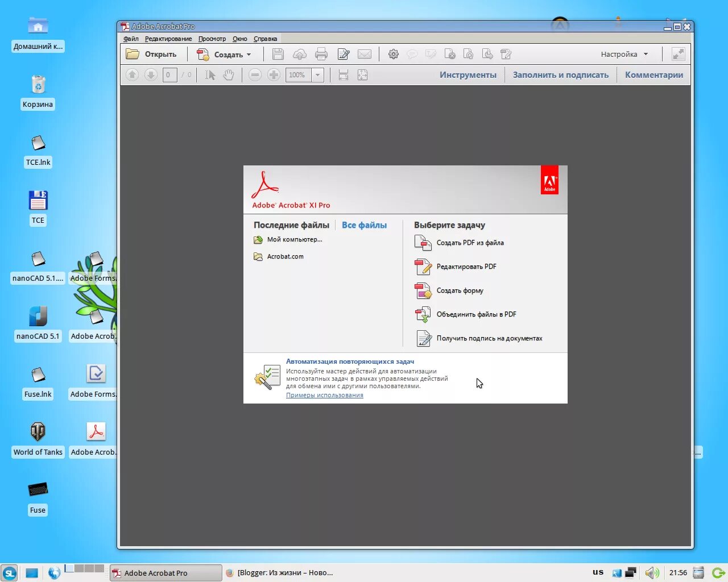
Task: Click the Примеры использования link
Action: tap(325, 396)
